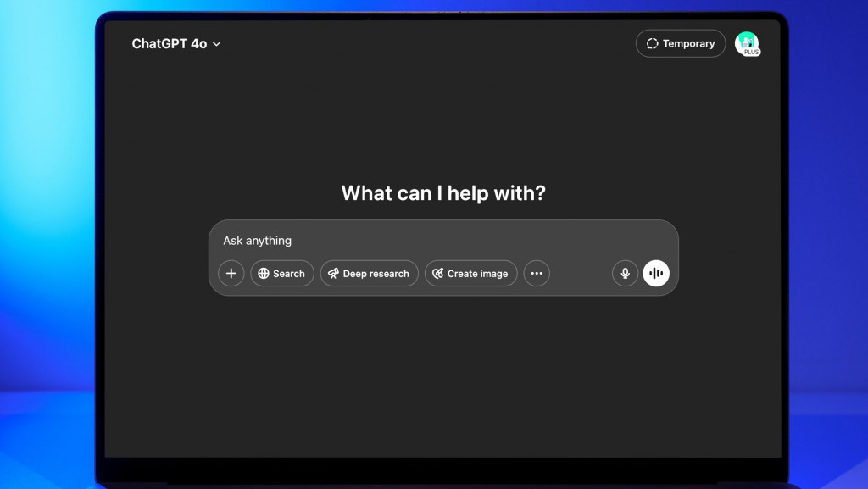
Task: Expand more options via the ellipsis button
Action: [537, 274]
